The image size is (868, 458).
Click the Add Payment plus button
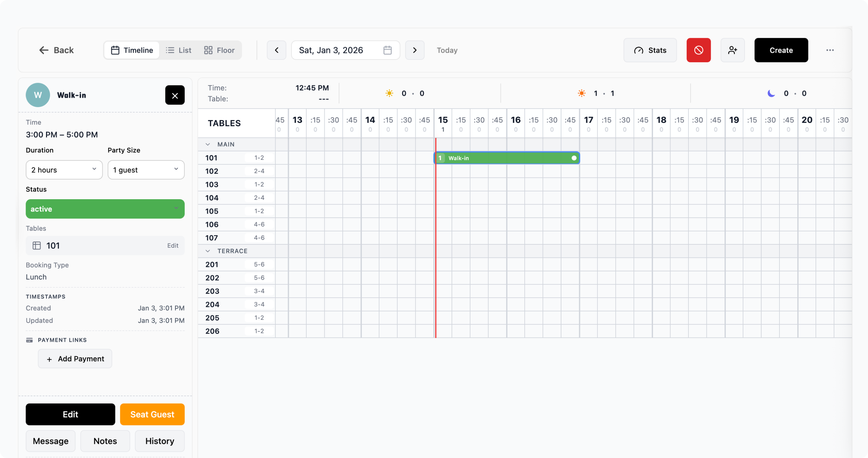pyautogui.click(x=75, y=359)
